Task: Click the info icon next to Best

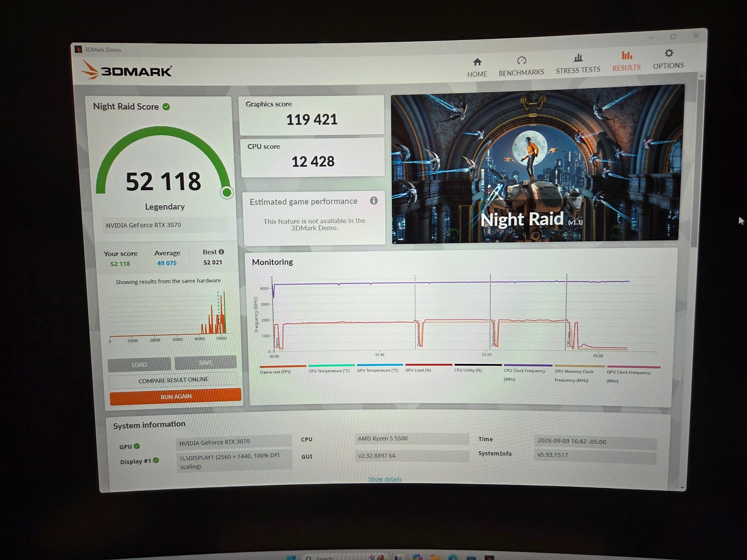Action: point(221,252)
